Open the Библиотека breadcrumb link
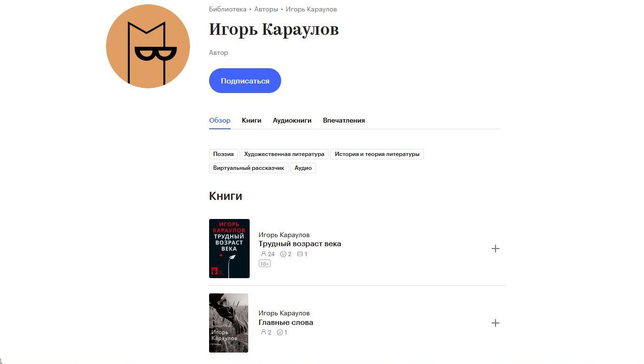Image resolution: width=644 pixels, height=364 pixels. tap(228, 10)
